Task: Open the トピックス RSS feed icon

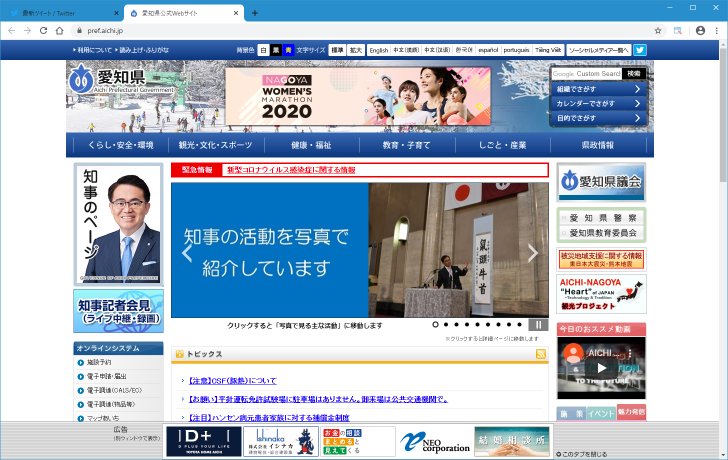Action: 540,354
